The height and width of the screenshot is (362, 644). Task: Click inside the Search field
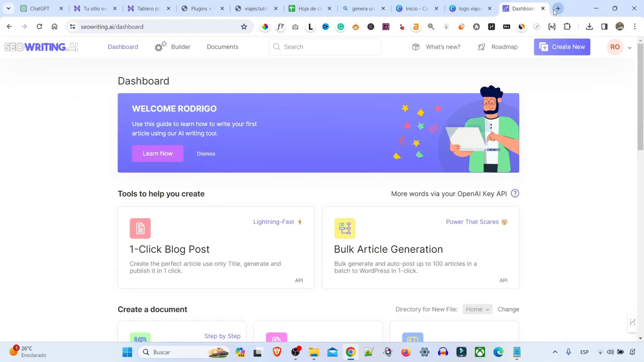click(x=324, y=47)
